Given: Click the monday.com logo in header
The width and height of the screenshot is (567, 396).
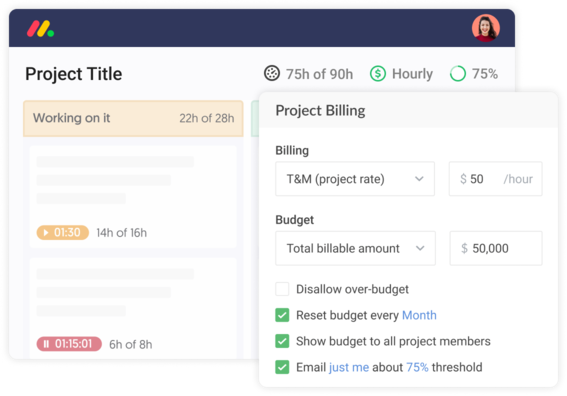Looking at the screenshot, I should [40, 29].
